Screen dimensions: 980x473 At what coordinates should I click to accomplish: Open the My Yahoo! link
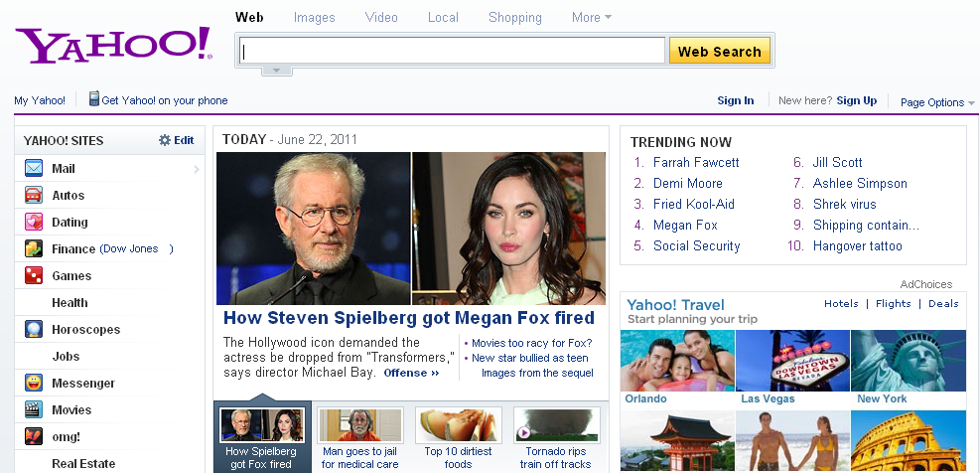tap(40, 100)
